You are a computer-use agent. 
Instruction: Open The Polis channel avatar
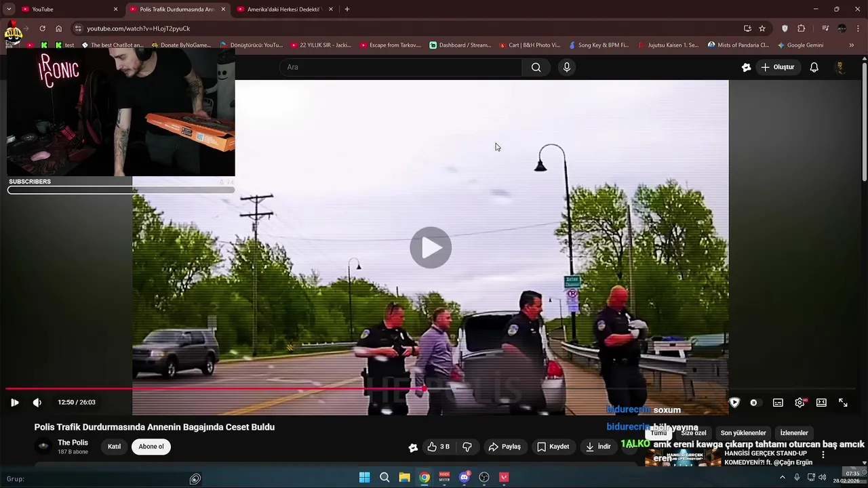click(43, 446)
